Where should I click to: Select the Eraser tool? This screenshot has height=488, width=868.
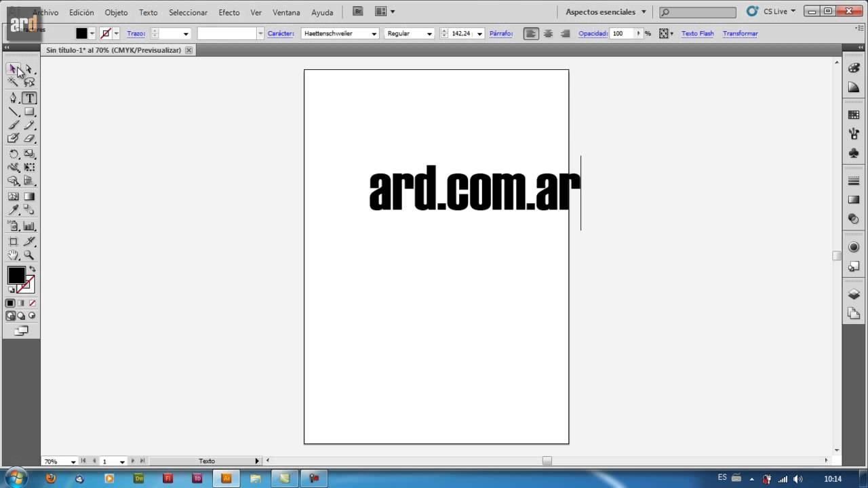pyautogui.click(x=29, y=138)
